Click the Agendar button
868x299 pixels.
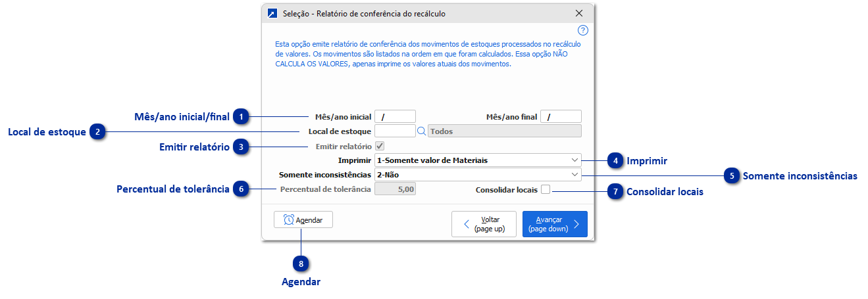(303, 220)
